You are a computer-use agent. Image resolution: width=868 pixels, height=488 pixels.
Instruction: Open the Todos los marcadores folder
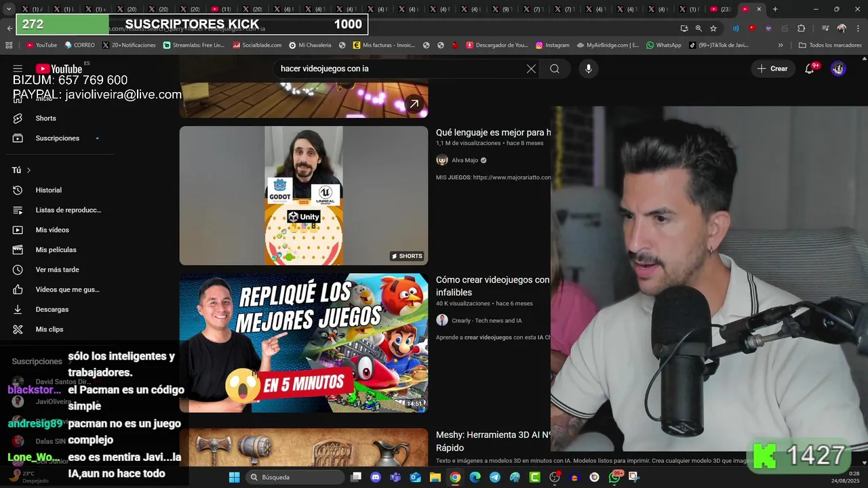click(830, 45)
